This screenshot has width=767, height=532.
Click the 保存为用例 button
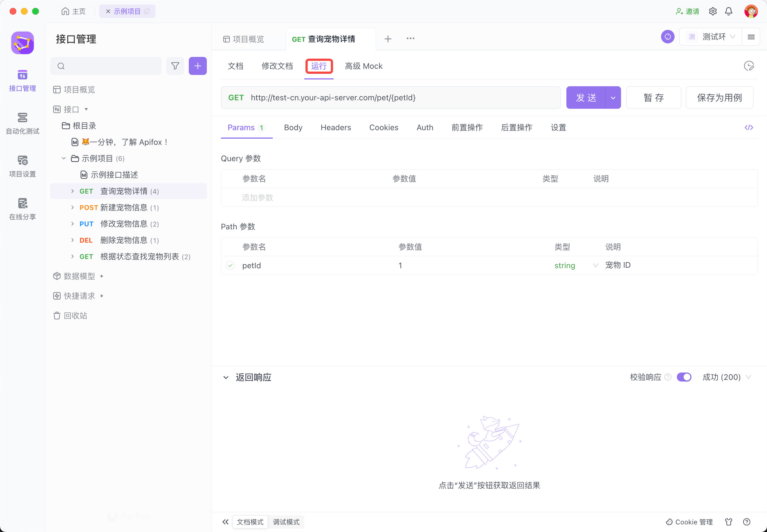719,98
